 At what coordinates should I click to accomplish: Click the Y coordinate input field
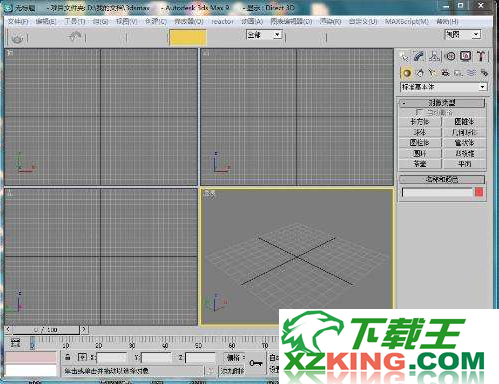[x=156, y=358]
